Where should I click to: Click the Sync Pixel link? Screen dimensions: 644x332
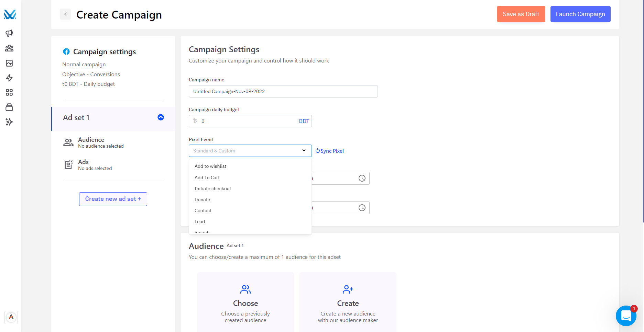tap(330, 151)
